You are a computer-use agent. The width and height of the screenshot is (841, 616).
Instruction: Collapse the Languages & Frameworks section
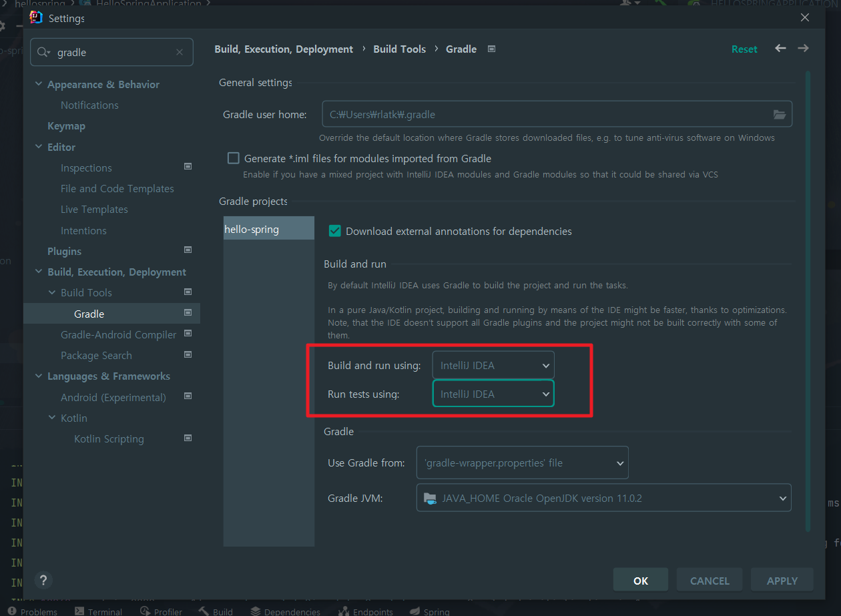point(39,376)
